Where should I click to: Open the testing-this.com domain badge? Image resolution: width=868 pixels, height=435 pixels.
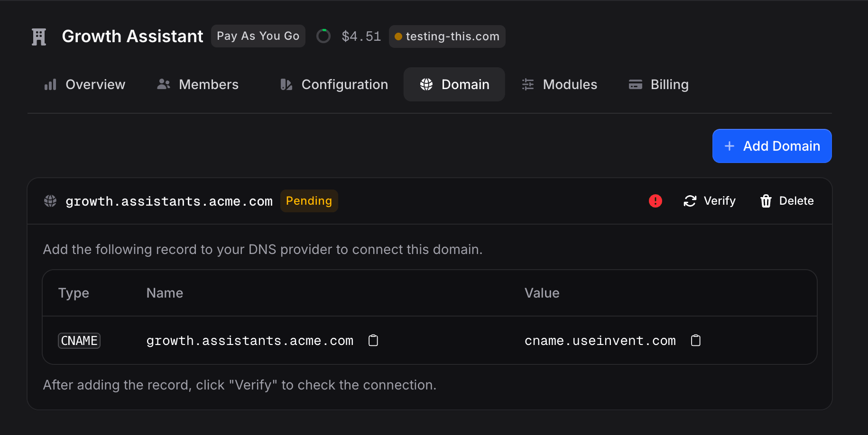tap(447, 36)
